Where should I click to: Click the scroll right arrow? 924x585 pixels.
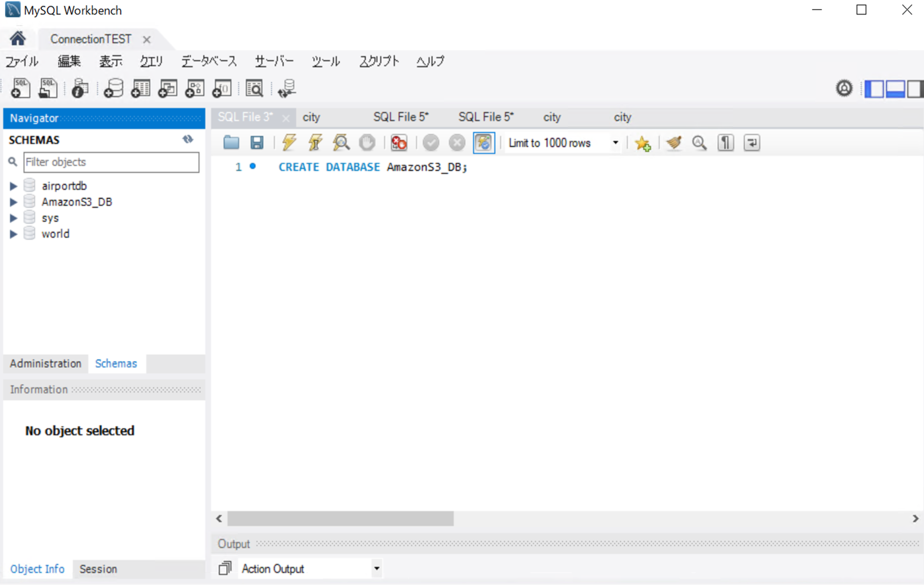(915, 518)
